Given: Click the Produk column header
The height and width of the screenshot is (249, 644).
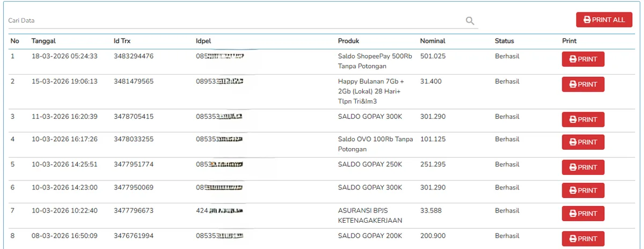Looking at the screenshot, I should click(x=348, y=41).
